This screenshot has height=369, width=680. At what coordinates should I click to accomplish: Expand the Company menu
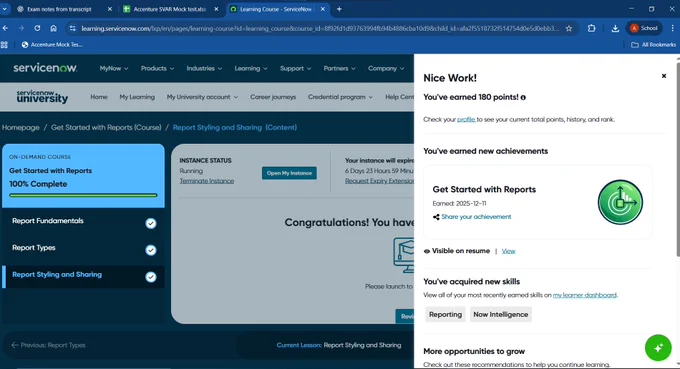386,69
